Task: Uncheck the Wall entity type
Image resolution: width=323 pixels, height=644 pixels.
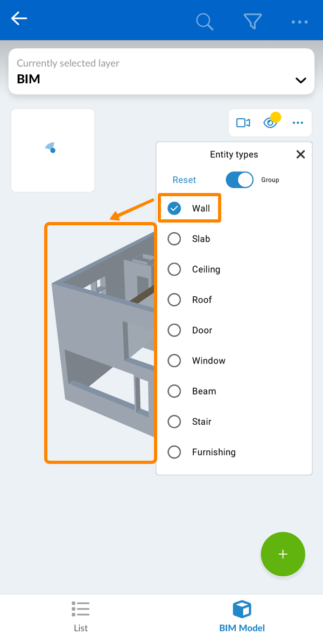Action: click(x=174, y=208)
